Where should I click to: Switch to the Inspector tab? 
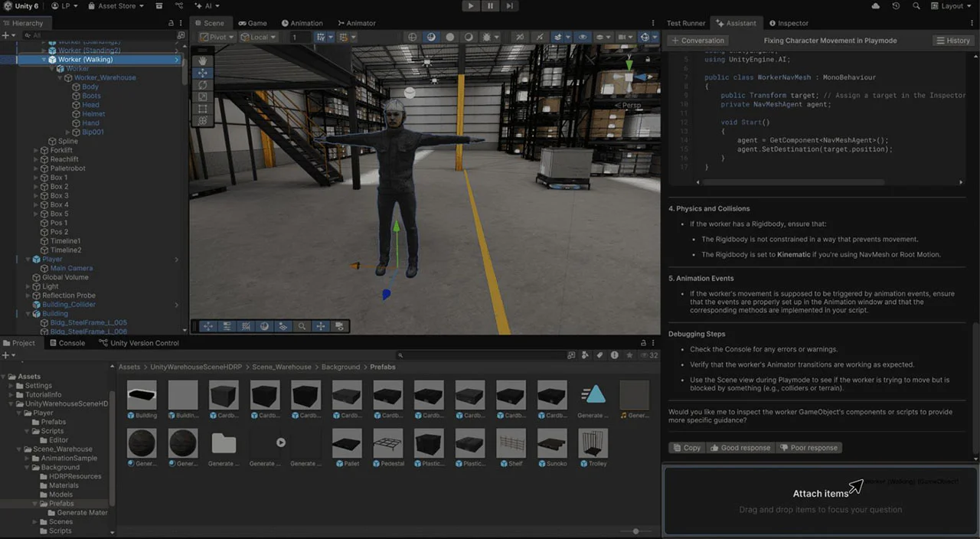789,23
